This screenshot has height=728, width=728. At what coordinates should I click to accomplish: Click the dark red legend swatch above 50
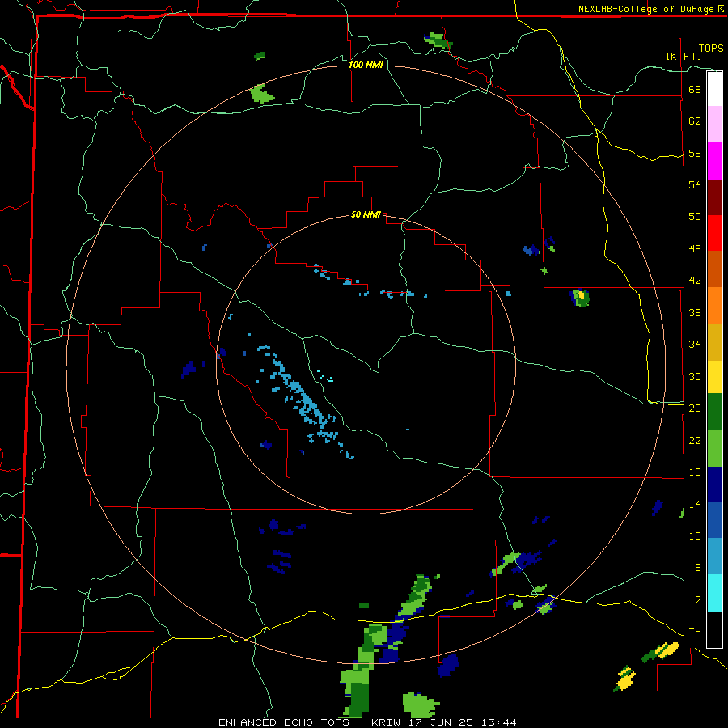[x=714, y=197]
